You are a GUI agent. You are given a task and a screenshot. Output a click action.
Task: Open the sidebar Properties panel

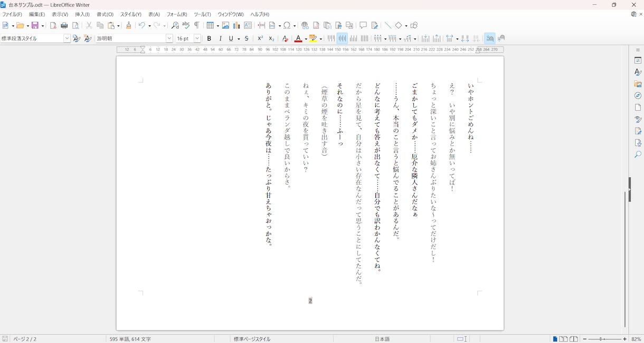point(638,61)
